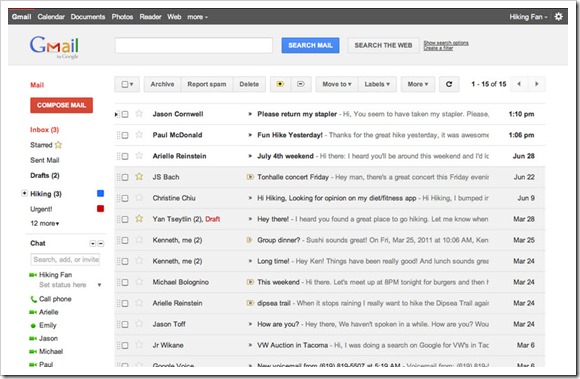The height and width of the screenshot is (379, 580).
Task: Star the dipsea trail email
Action: tap(139, 303)
